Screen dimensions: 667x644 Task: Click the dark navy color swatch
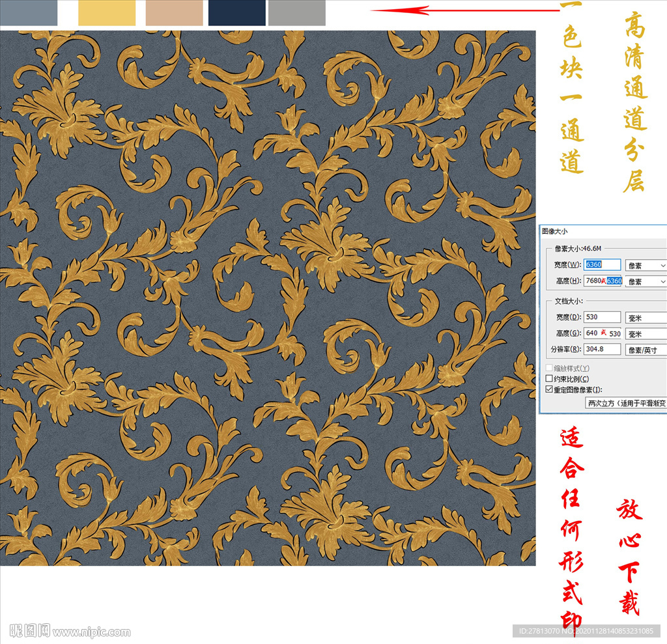click(x=237, y=13)
